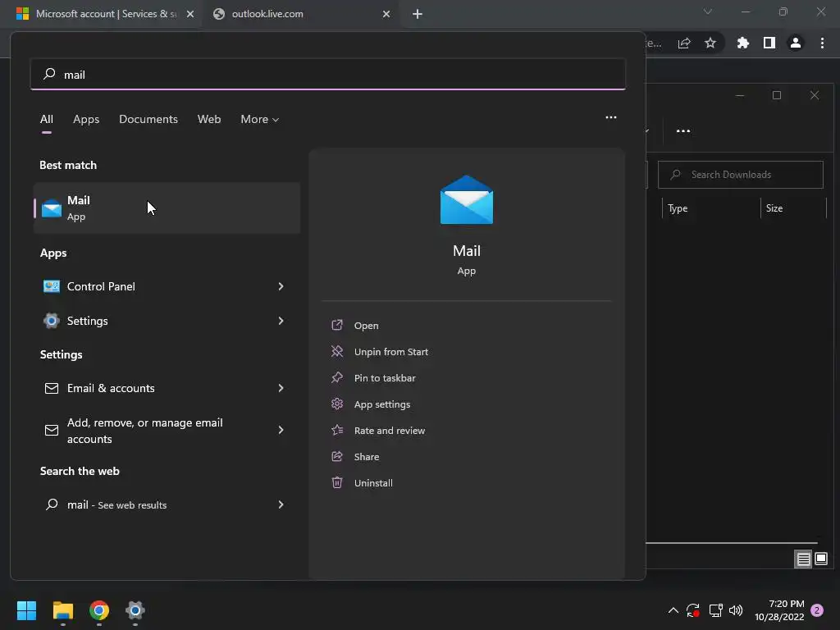The image size is (840, 630).
Task: Open the search options three-dot menu
Action: click(x=610, y=117)
